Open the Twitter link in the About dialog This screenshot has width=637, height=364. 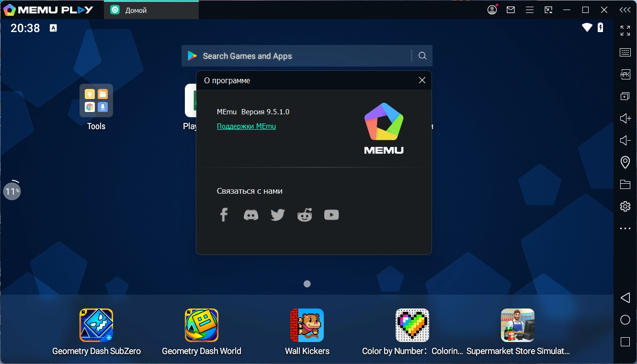[278, 215]
